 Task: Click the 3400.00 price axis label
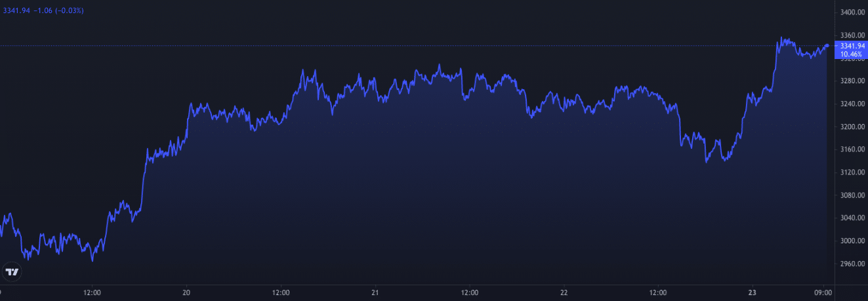[852, 12]
